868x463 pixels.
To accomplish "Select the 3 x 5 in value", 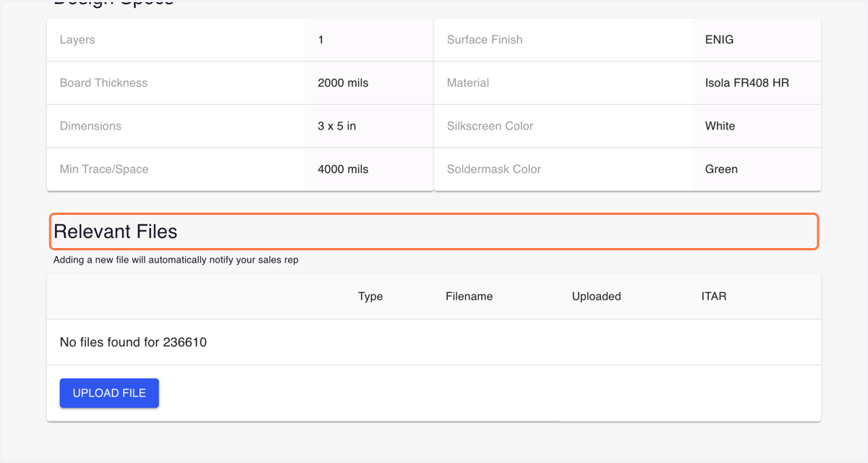I will [337, 126].
